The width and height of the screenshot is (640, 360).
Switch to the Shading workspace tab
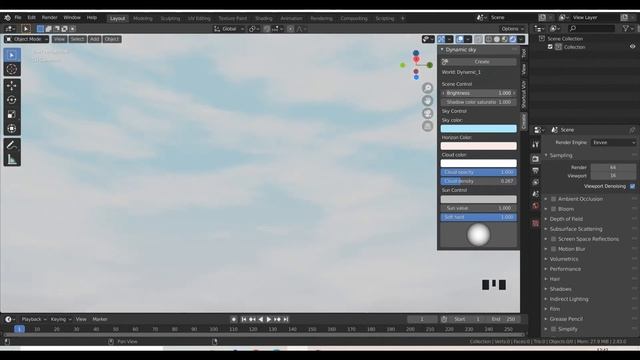264,18
